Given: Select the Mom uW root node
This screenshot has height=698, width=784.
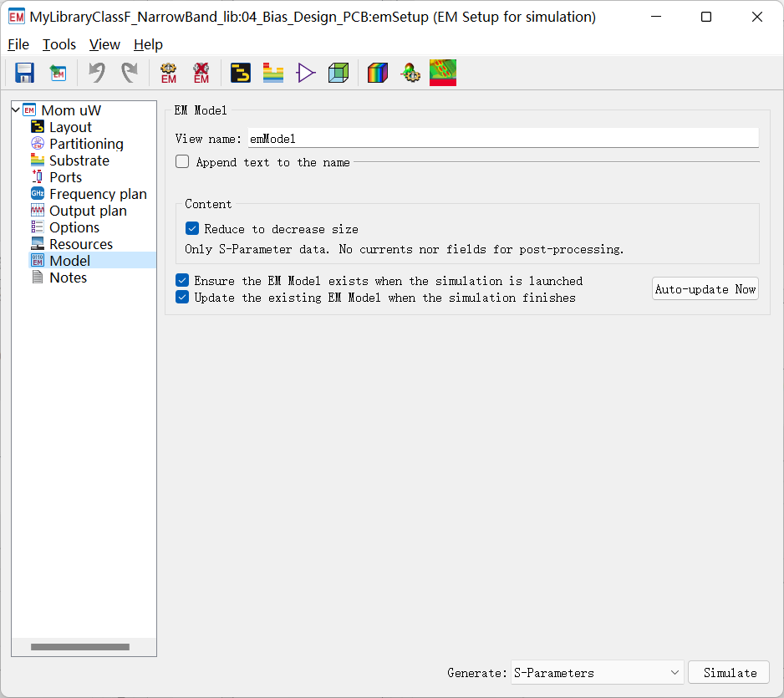Looking at the screenshot, I should (x=71, y=110).
